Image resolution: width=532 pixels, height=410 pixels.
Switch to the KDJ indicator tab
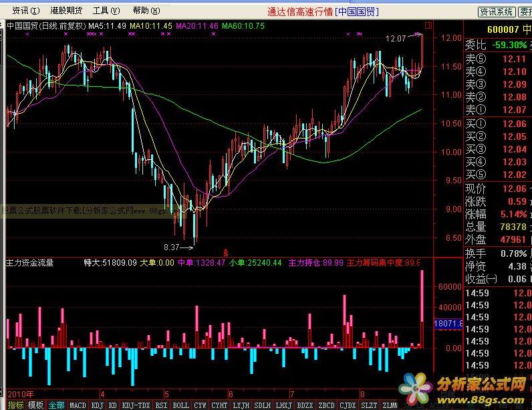click(98, 405)
